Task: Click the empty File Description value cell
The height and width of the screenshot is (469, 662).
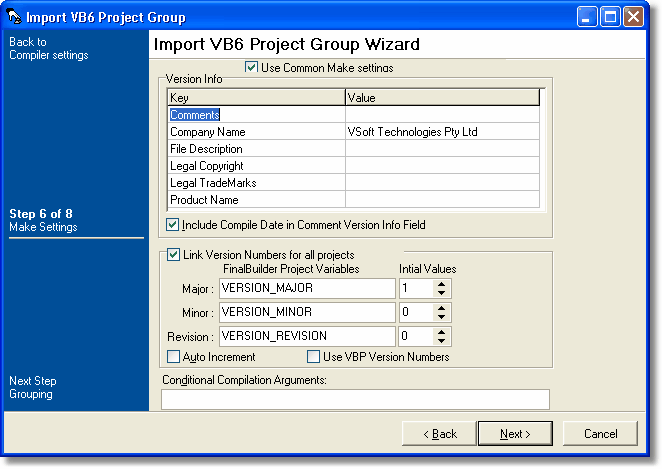Action: 442,149
